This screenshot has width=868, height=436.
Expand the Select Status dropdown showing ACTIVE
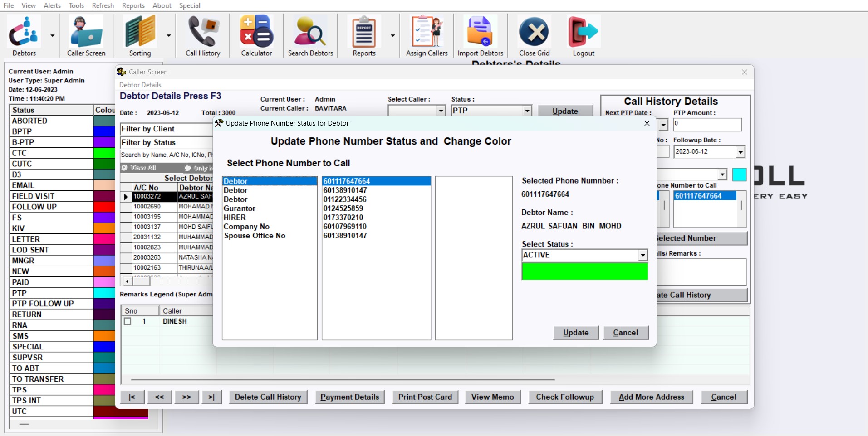(642, 256)
